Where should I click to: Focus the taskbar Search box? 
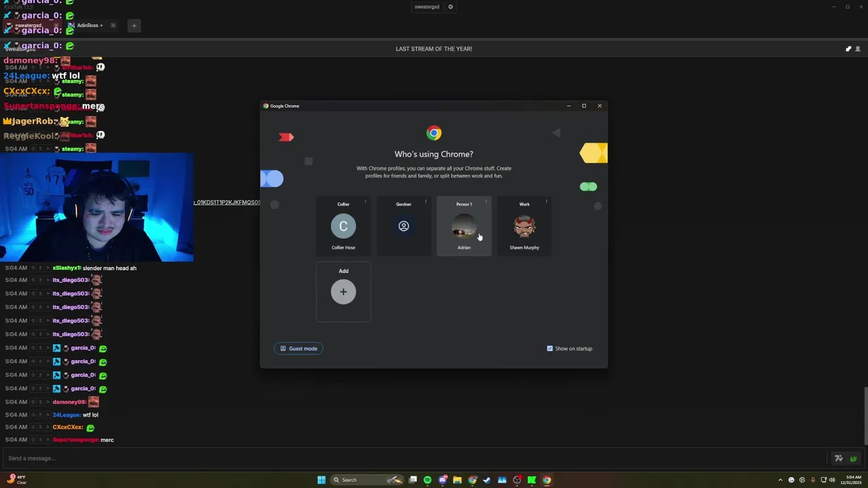click(x=366, y=480)
